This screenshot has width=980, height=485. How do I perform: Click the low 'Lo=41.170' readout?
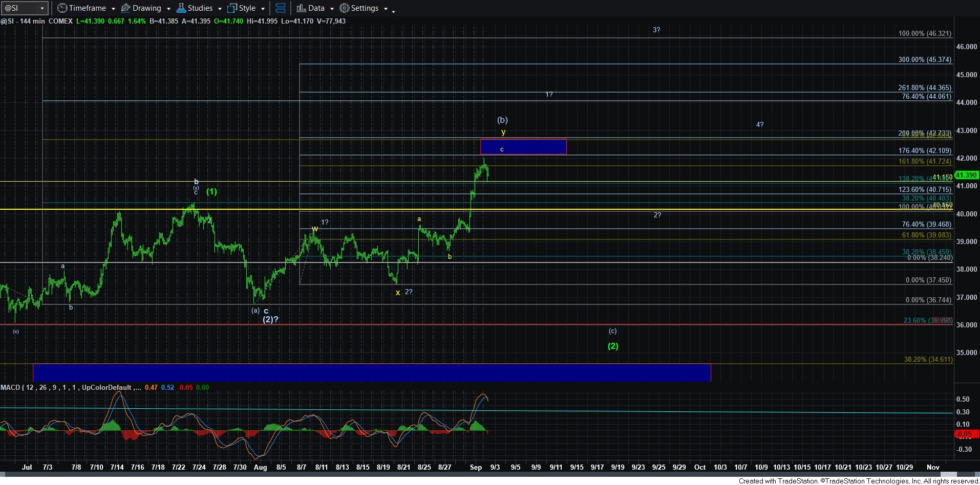(297, 21)
